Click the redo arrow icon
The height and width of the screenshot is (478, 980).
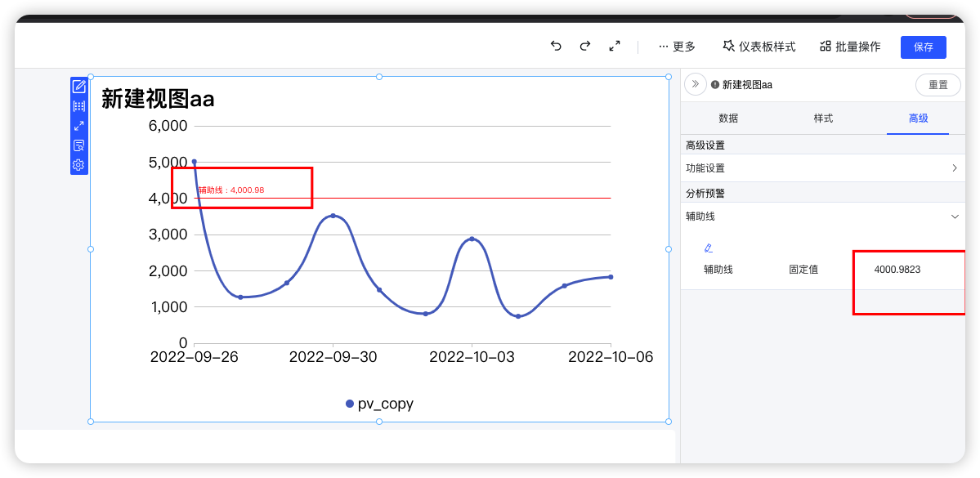point(585,47)
